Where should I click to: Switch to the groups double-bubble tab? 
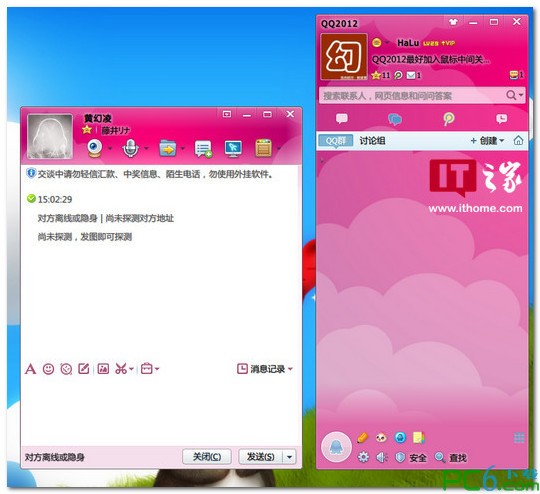(395, 119)
